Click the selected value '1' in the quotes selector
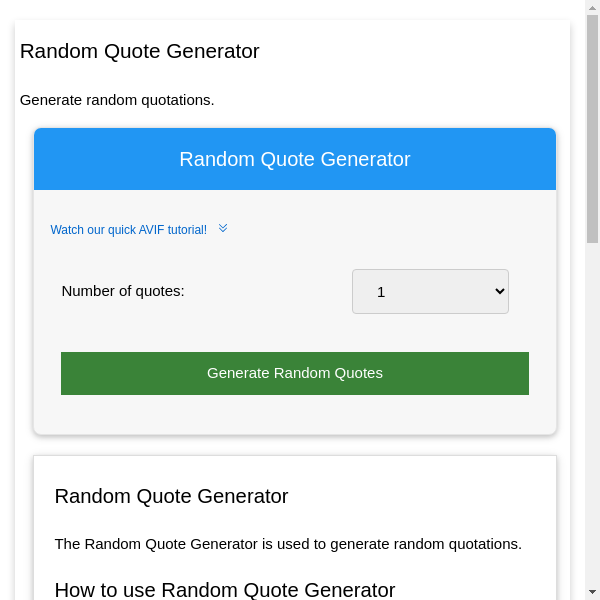The height and width of the screenshot is (600, 600). click(x=381, y=292)
